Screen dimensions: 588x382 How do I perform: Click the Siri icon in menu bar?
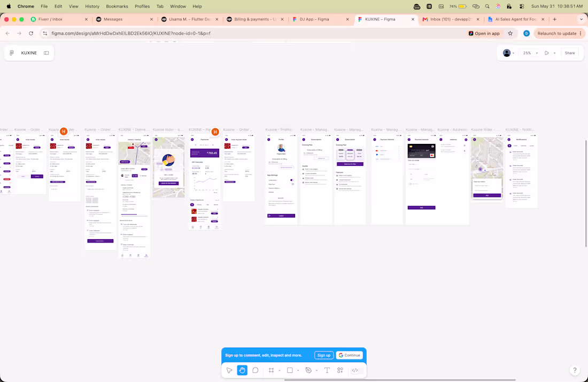tap(498, 6)
